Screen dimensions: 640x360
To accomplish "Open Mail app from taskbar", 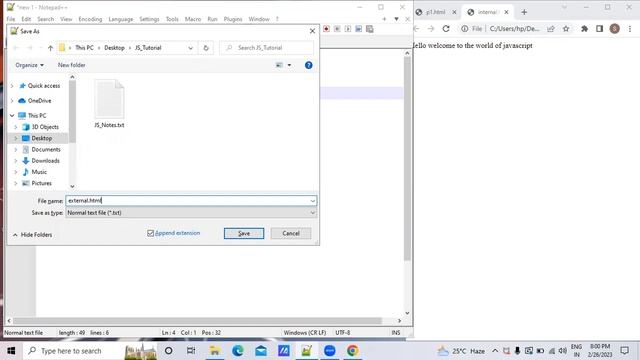I will (261, 351).
